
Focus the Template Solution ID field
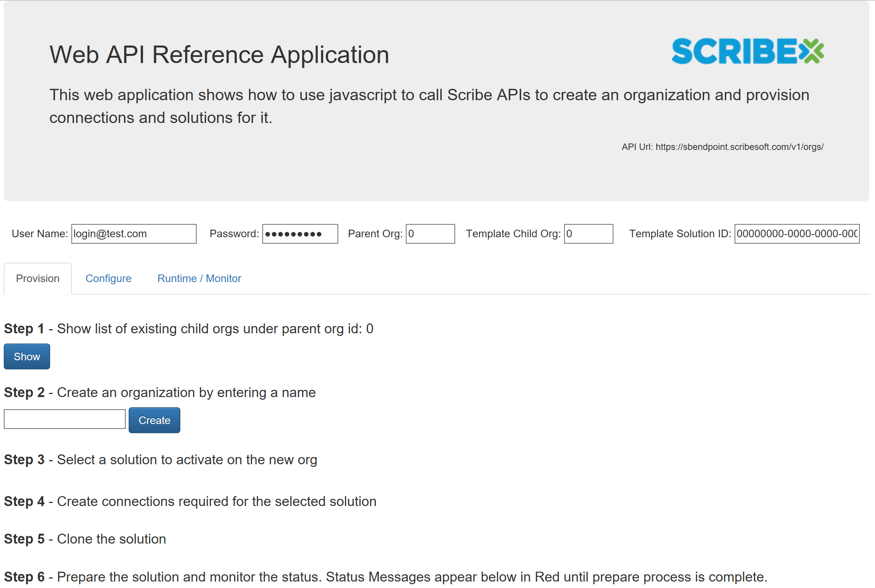tap(797, 234)
